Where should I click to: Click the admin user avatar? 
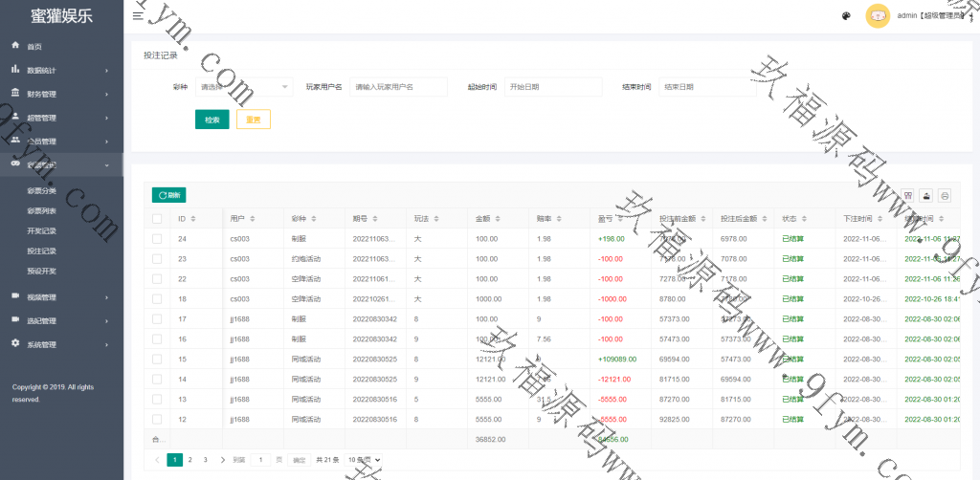[x=877, y=16]
